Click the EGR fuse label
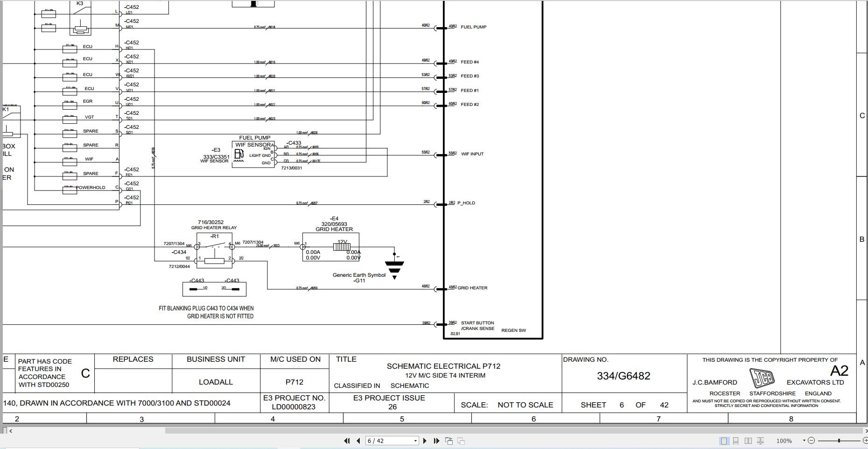Viewport: 868px width, 449px height. [88, 101]
